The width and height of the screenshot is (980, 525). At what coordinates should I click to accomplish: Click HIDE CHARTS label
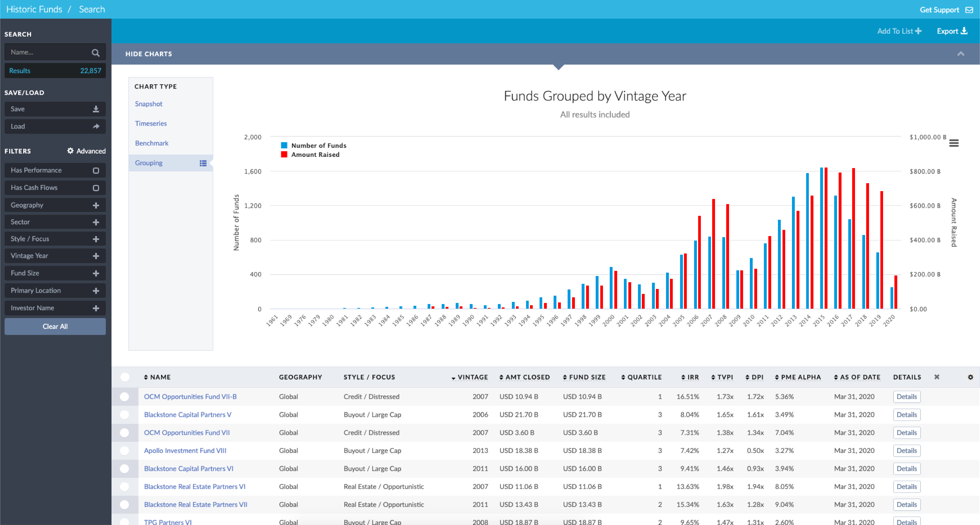coord(149,54)
